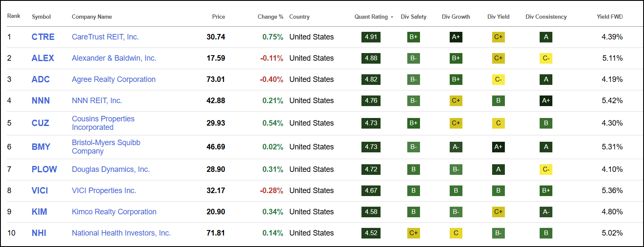The image size is (644, 247).
Task: Sort the table by the Price column
Action: pyautogui.click(x=218, y=17)
